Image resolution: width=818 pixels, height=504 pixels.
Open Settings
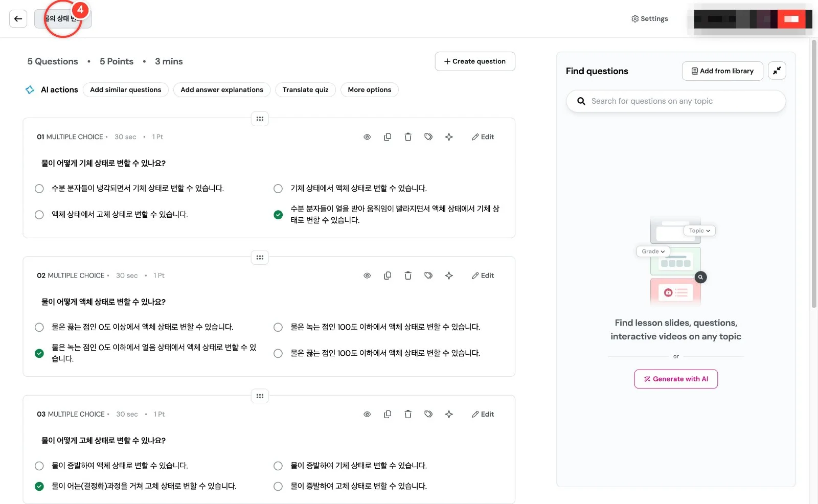(650, 19)
